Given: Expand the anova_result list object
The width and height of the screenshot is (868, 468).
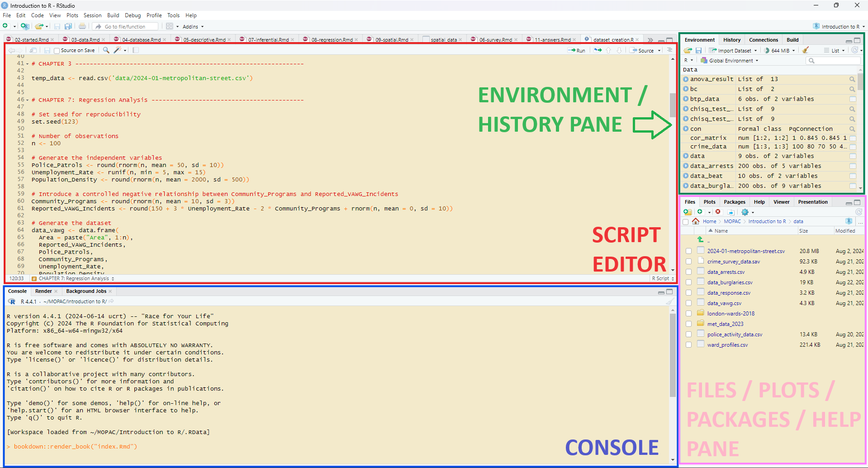Looking at the screenshot, I should coord(686,79).
